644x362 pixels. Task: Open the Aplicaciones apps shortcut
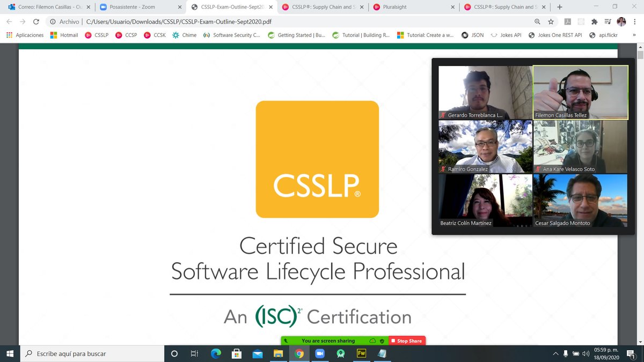coord(25,35)
